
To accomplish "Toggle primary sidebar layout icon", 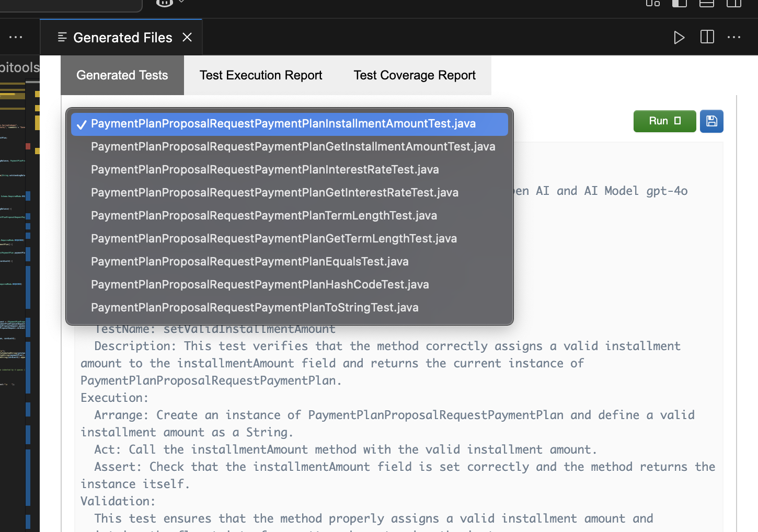I will tap(679, 3).
